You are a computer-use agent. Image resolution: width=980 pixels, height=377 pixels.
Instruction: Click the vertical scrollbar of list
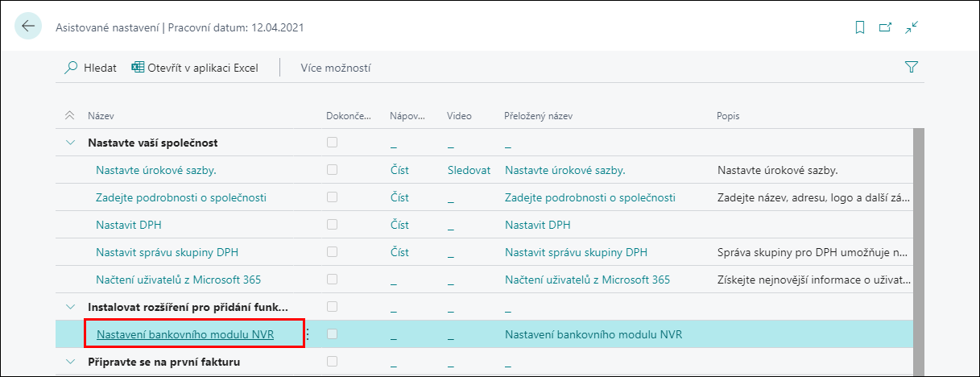919,250
